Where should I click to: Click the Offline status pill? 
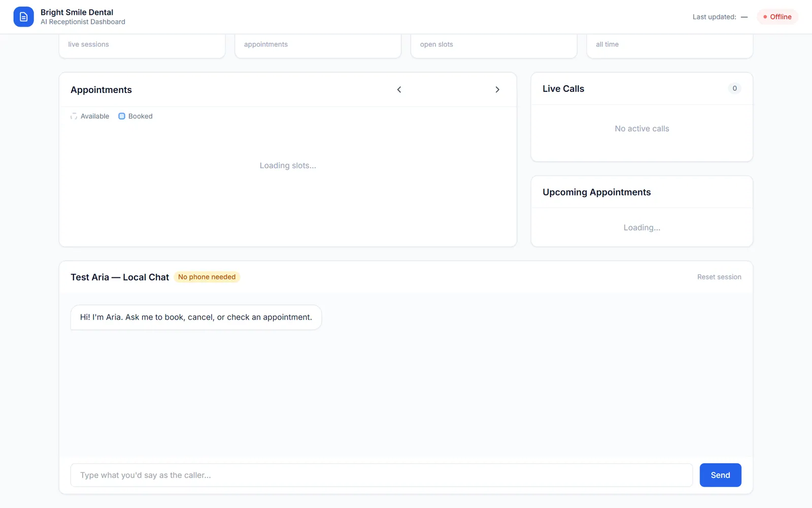777,17
